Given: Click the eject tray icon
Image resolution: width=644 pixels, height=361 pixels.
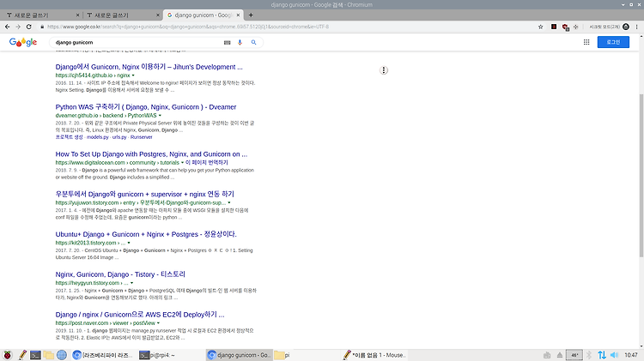Looking at the screenshot, I should point(560,355).
